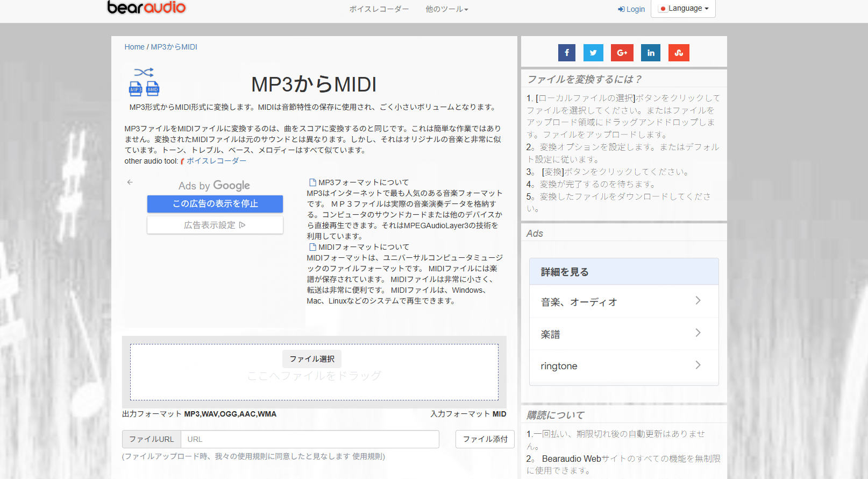868x479 pixels.
Task: Click the bearaudio logo
Action: pos(146,7)
